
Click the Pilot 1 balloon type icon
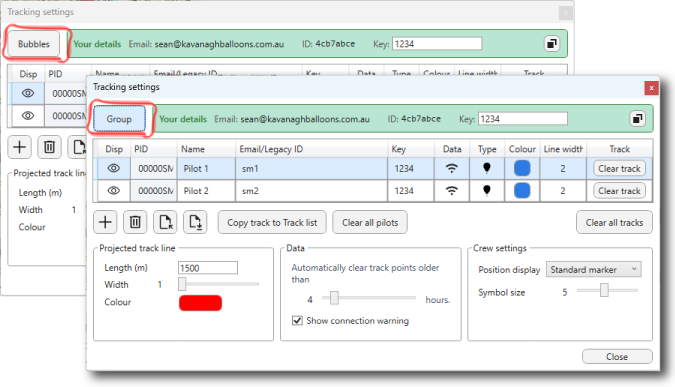pyautogui.click(x=487, y=168)
